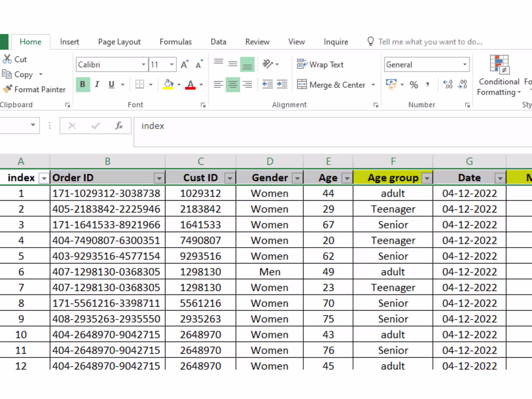Open Conditional Formatting options
The image size is (532, 399).
(499, 77)
